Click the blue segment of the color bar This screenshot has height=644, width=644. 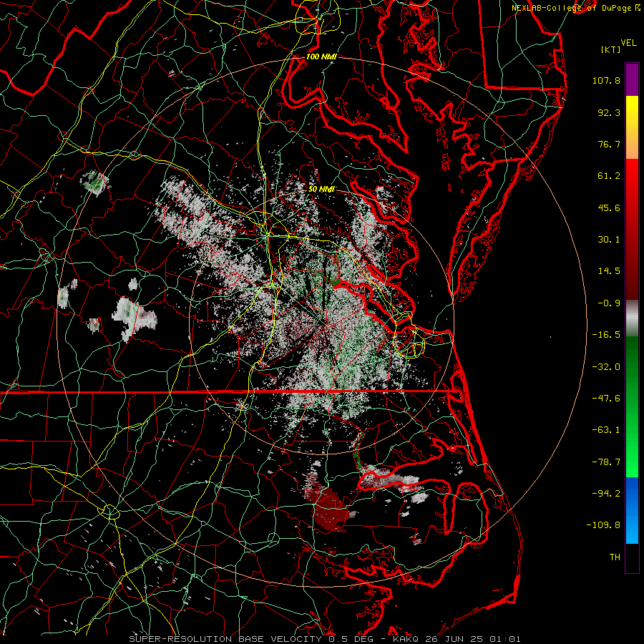pyautogui.click(x=632, y=510)
